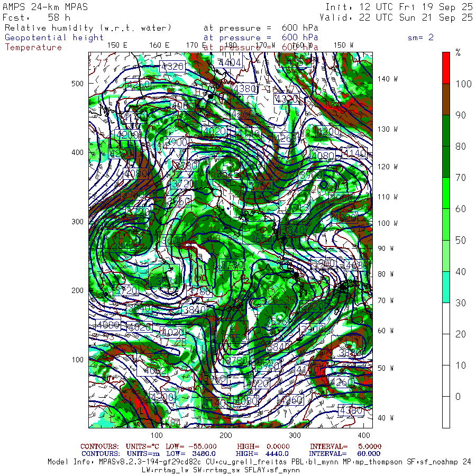This screenshot has width=476, height=476.
Task: Click the white color bar segment between 10 and 20
Action: point(446,350)
